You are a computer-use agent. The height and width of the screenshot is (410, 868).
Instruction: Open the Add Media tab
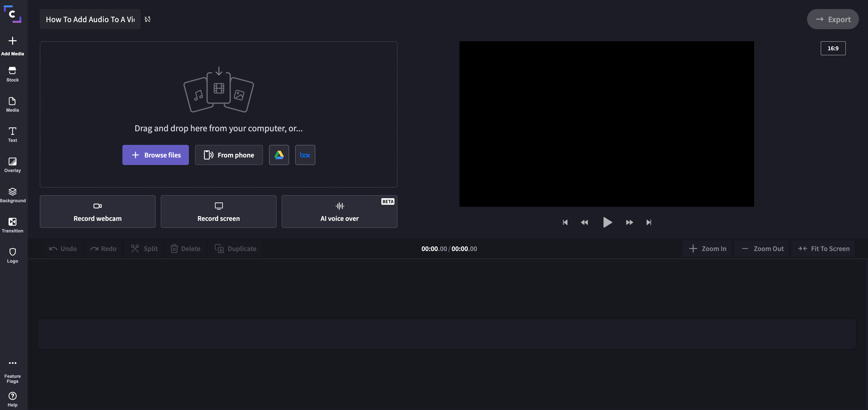(12, 46)
